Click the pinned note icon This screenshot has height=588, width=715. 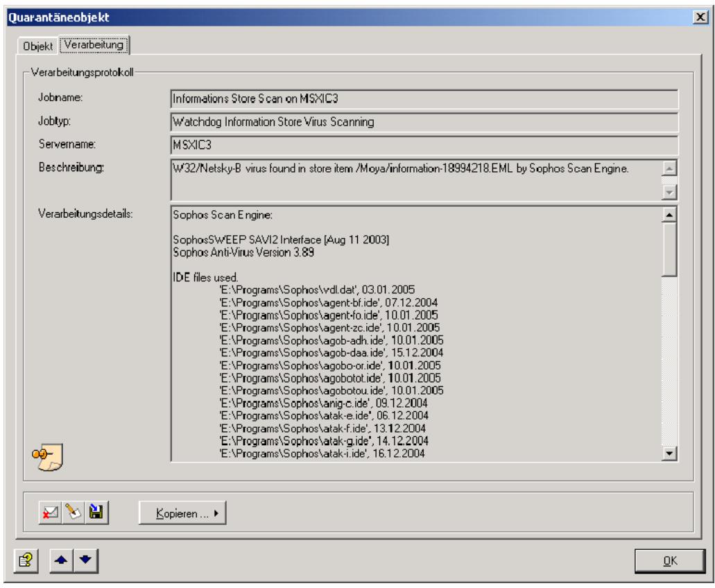(x=47, y=457)
